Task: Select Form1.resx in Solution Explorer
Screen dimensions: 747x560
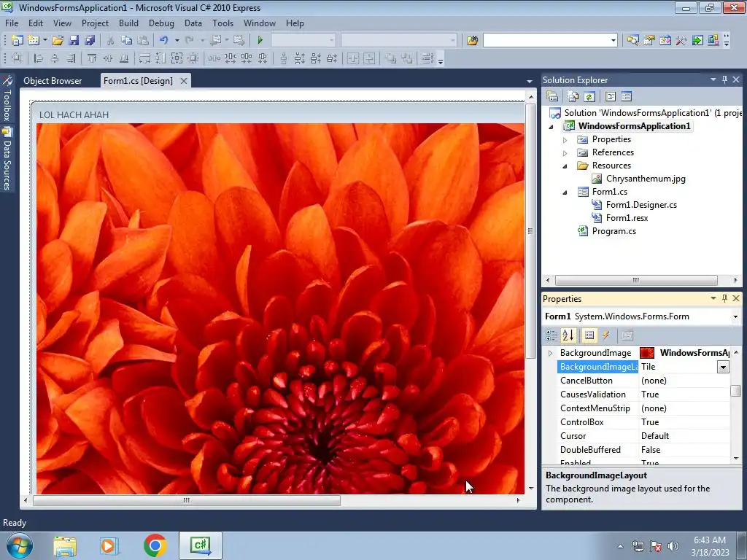Action: coord(627,218)
